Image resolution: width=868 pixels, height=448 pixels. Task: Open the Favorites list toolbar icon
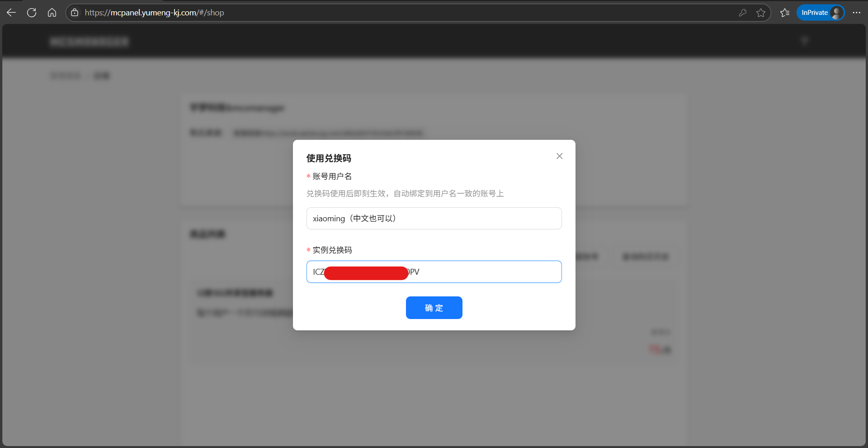coord(785,13)
